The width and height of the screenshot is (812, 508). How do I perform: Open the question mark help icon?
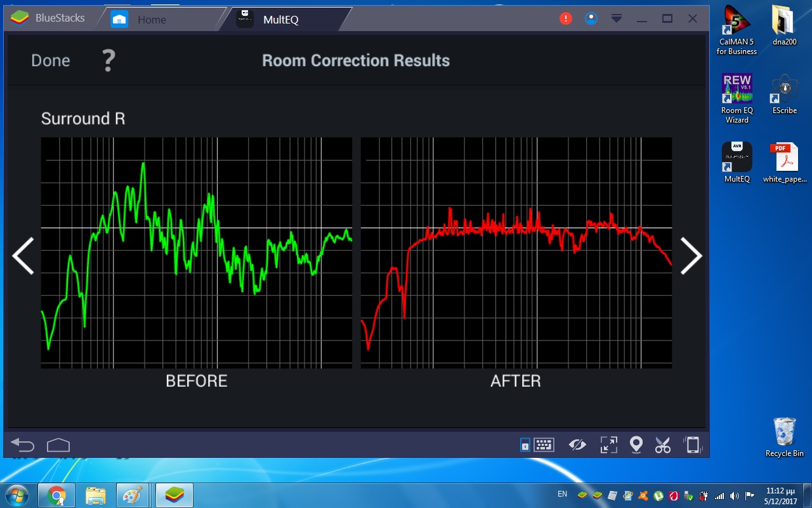[108, 61]
